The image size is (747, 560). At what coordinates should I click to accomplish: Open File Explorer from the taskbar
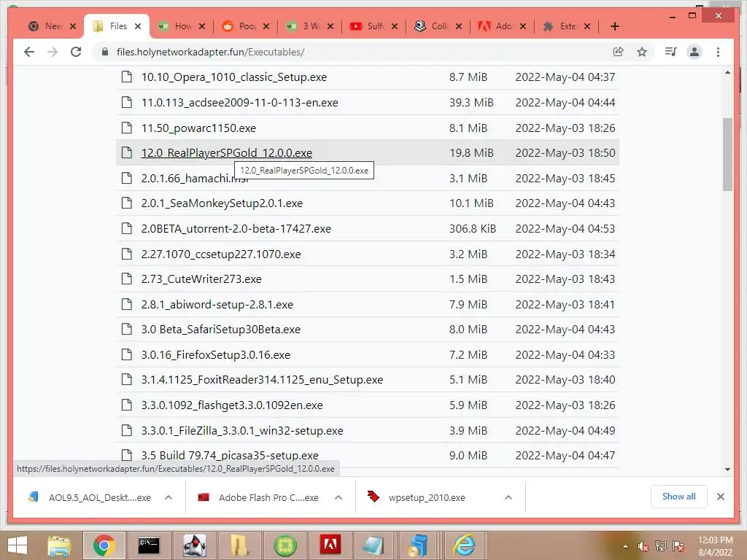point(59,545)
